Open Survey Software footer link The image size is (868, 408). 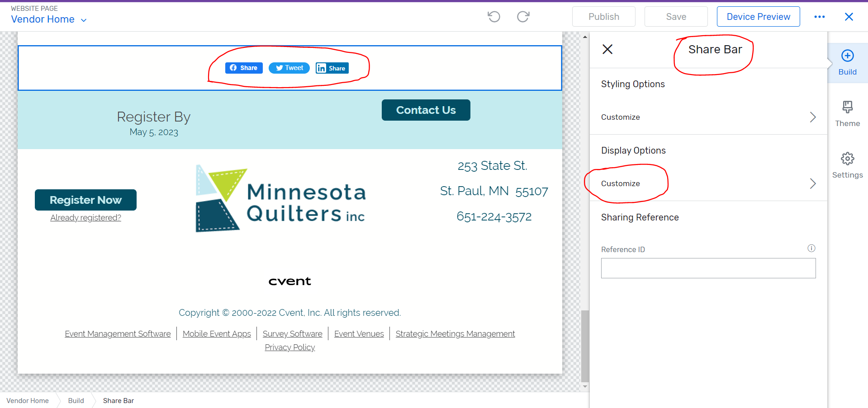pos(293,334)
